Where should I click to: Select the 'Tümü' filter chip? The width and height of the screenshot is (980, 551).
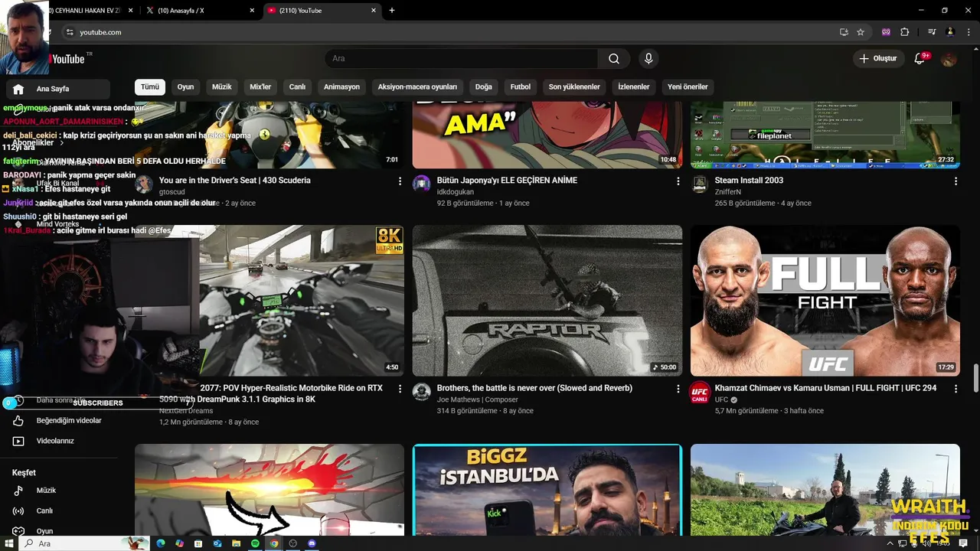[x=150, y=86]
